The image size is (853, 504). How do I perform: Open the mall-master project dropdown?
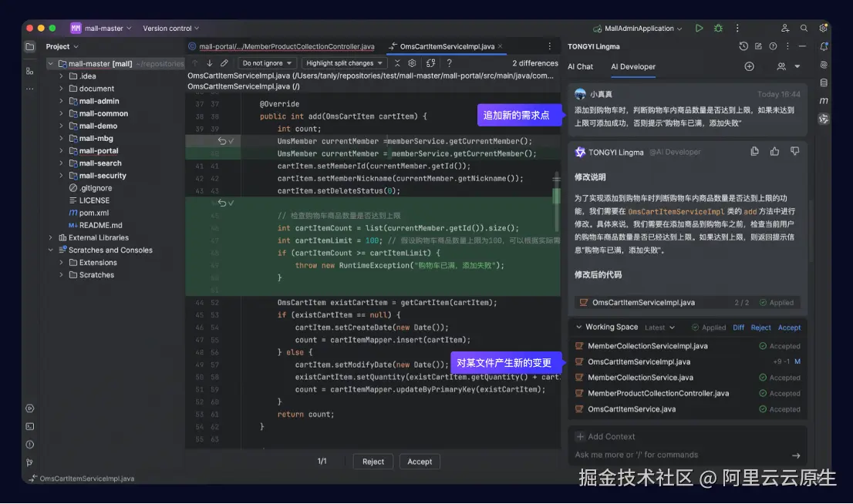[101, 29]
